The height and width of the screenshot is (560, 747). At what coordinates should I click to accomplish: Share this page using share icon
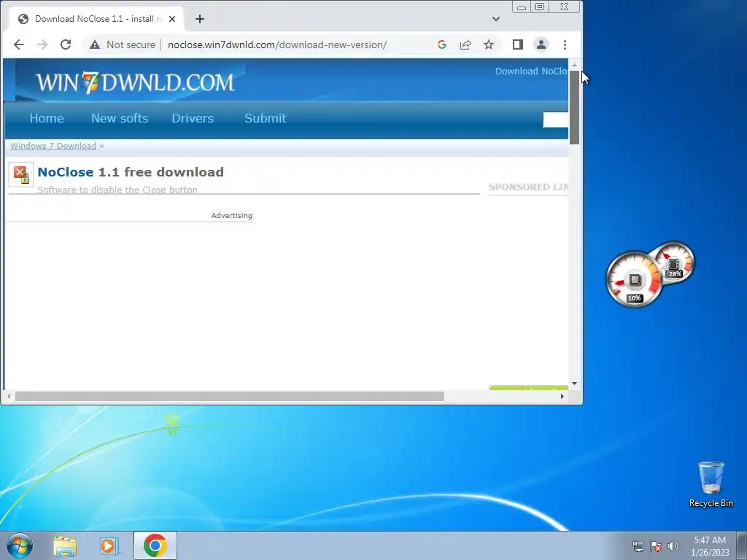(x=465, y=44)
